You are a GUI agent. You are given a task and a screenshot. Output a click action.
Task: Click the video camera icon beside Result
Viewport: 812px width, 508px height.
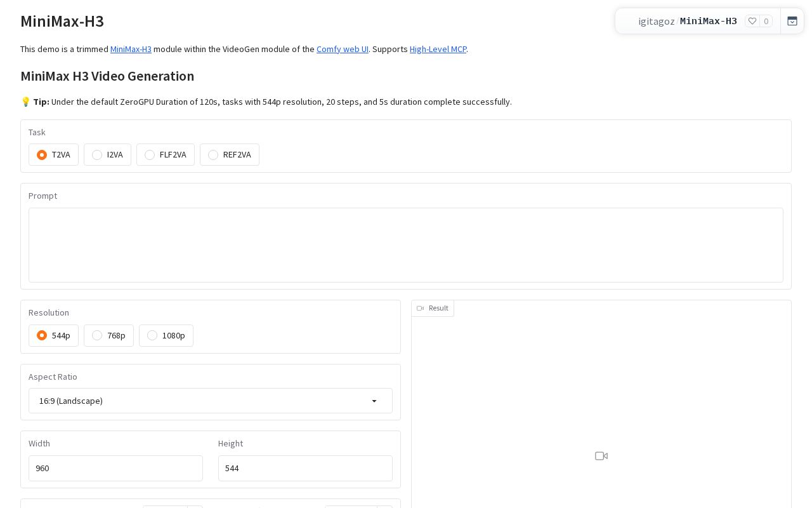(x=420, y=308)
